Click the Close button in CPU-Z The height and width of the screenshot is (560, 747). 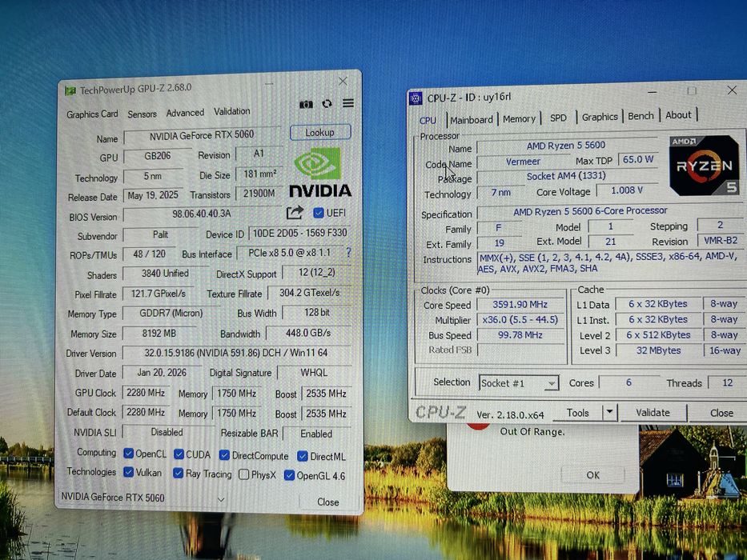click(721, 413)
